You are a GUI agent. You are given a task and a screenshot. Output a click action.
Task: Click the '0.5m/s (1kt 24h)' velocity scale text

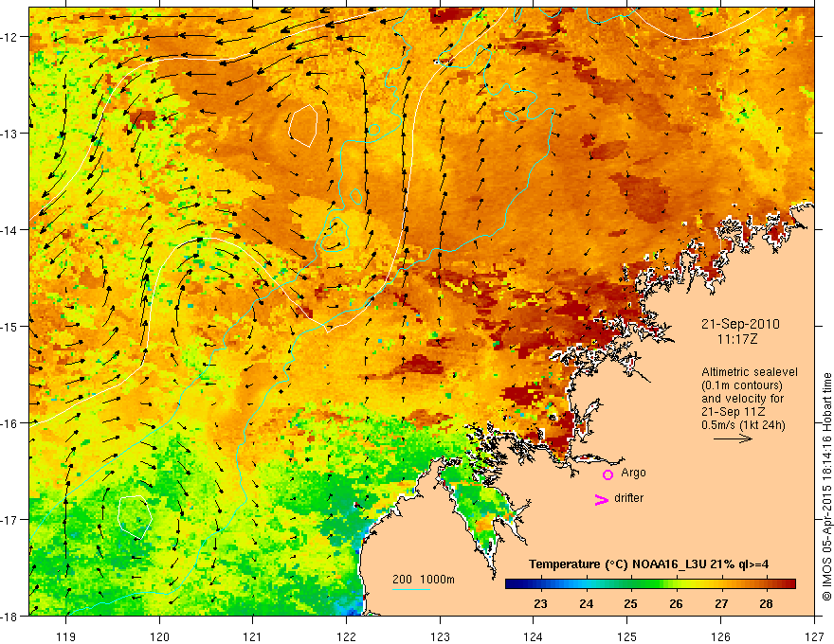coord(744,425)
